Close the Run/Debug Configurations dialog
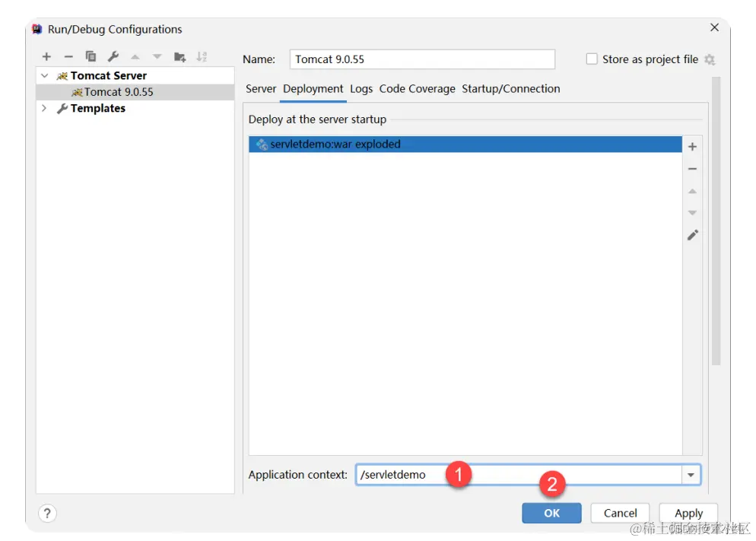756x541 pixels. pos(714,27)
